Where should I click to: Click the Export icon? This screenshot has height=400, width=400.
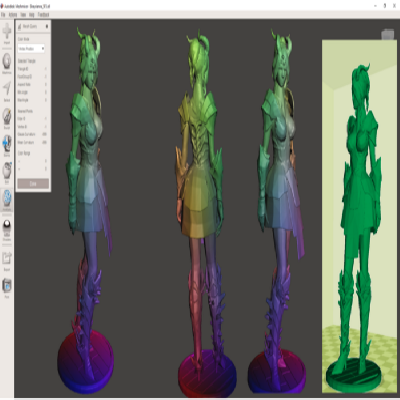click(x=7, y=261)
